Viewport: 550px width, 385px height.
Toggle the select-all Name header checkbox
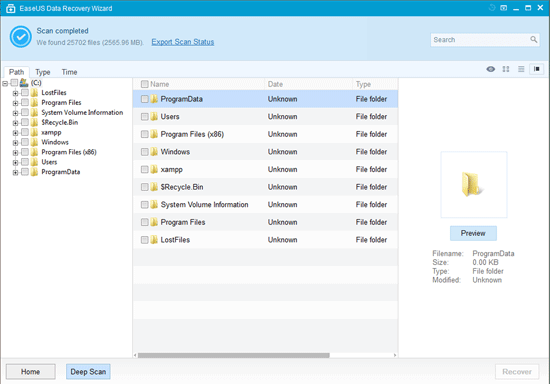[x=145, y=84]
